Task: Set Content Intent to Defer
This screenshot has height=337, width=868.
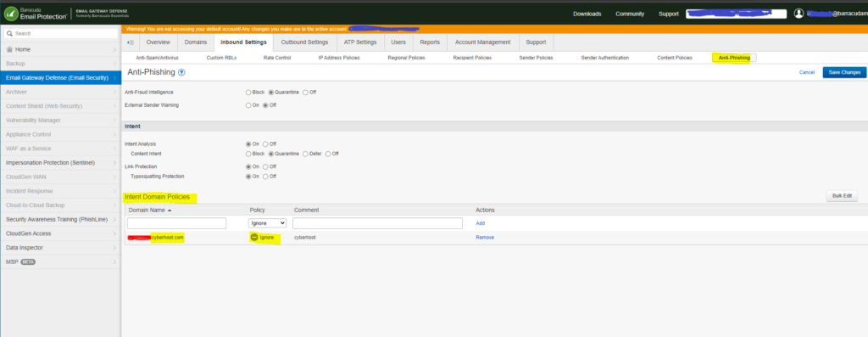Action: point(305,154)
